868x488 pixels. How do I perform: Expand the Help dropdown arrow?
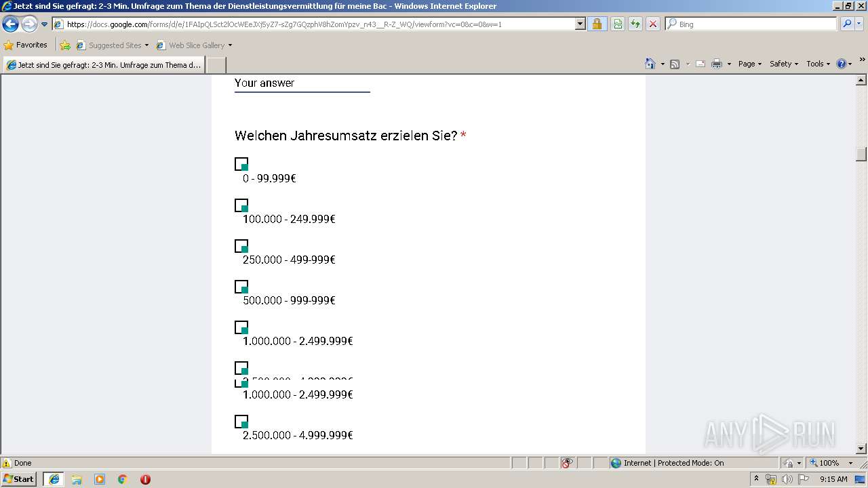pos(850,64)
